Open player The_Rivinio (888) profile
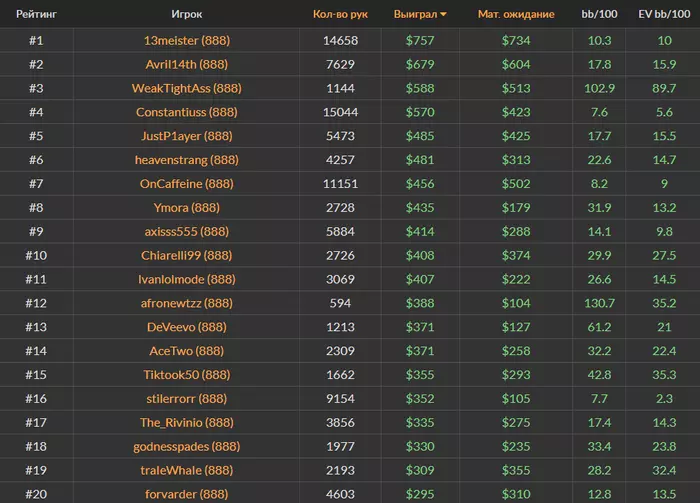This screenshot has height=503, width=700. pos(187,423)
